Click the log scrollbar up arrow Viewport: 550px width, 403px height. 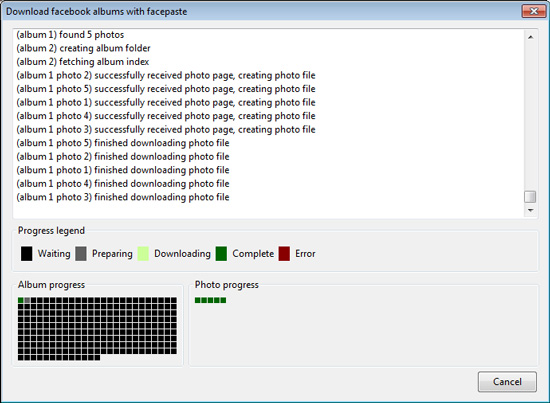(x=530, y=37)
